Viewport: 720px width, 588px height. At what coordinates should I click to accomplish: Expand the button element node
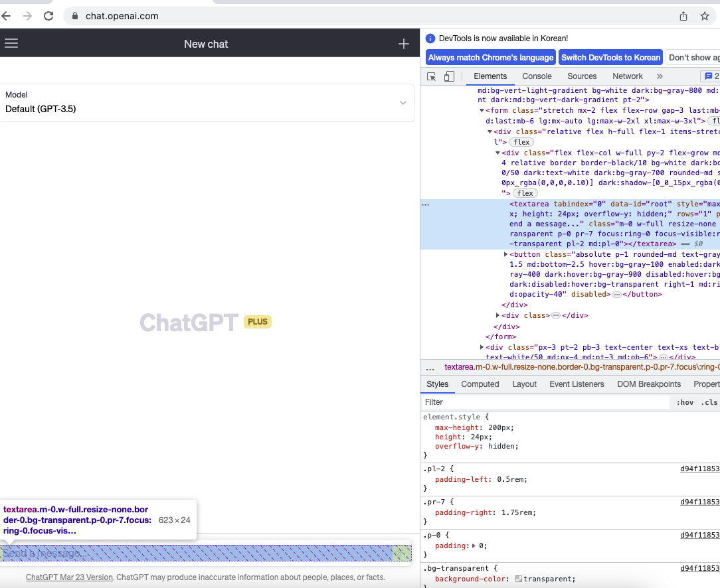click(x=505, y=254)
